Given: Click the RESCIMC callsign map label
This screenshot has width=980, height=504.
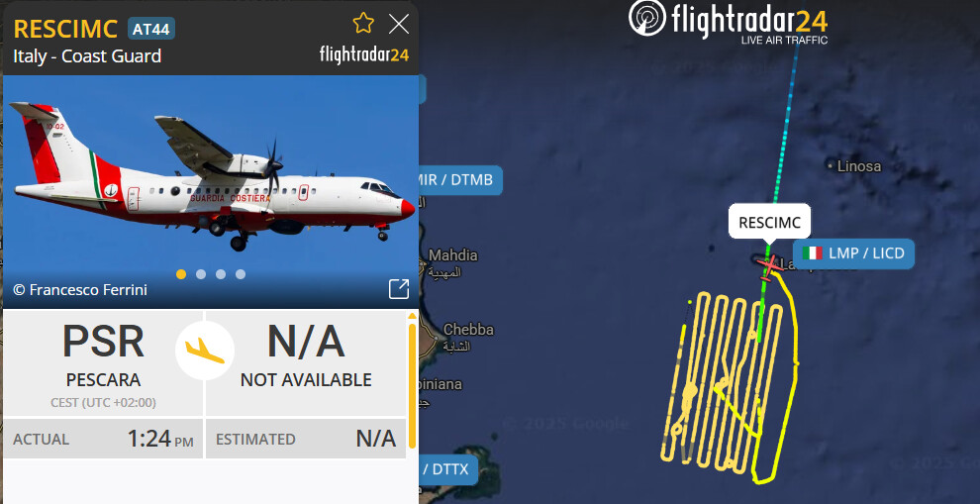Looking at the screenshot, I should click(x=769, y=222).
